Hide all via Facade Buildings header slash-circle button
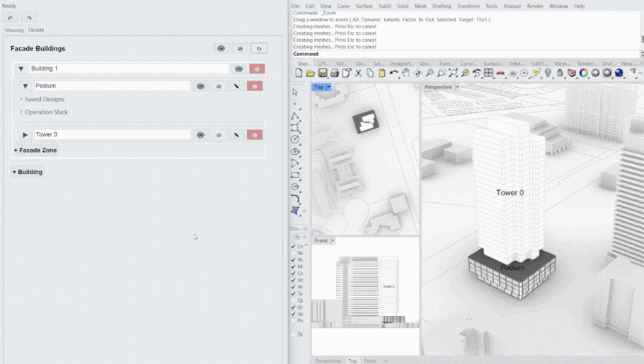Screen dimensions: 644x364 tap(241, 49)
